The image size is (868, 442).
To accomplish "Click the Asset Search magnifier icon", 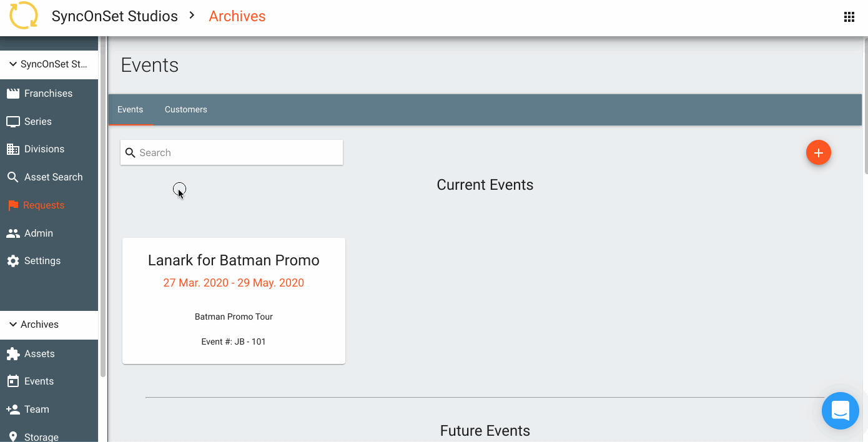I will [12, 177].
